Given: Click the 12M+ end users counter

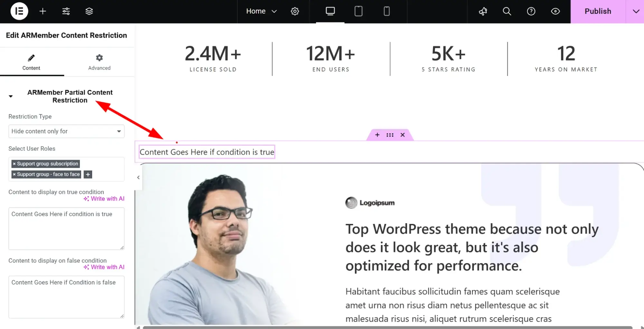Looking at the screenshot, I should [331, 59].
